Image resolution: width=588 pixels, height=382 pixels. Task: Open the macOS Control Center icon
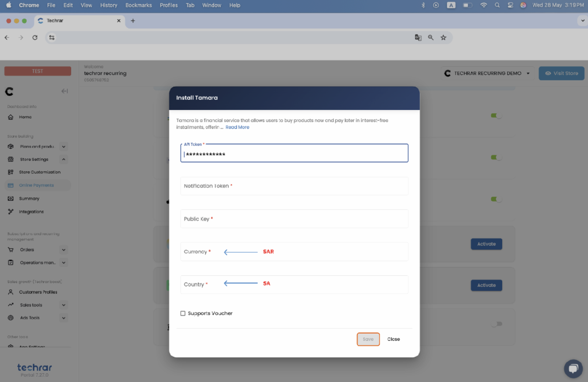[510, 5]
